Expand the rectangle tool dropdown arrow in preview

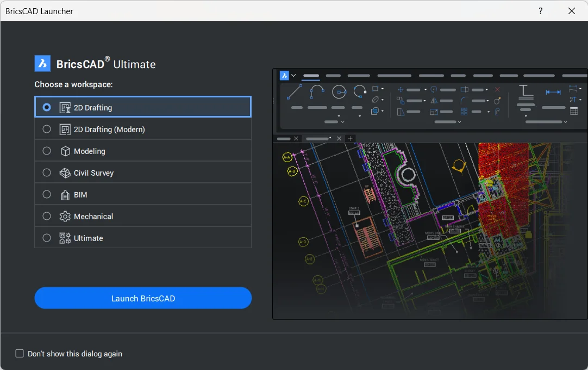coord(383,89)
